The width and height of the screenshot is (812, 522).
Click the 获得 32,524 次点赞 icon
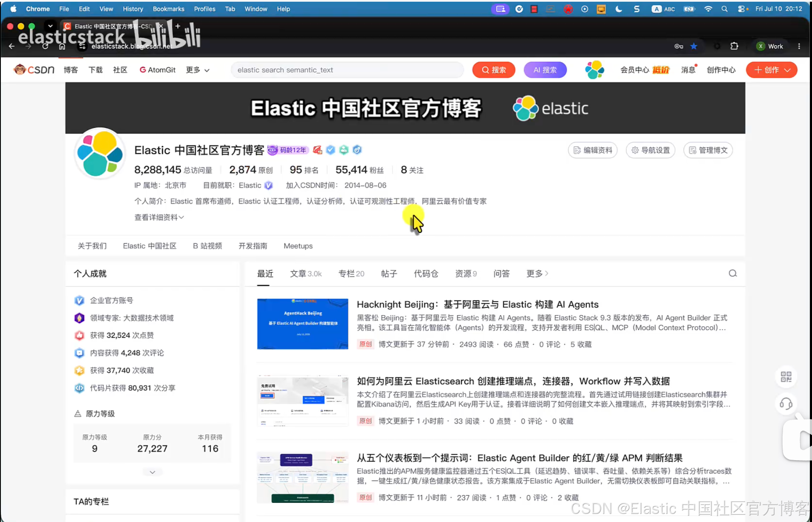(79, 336)
